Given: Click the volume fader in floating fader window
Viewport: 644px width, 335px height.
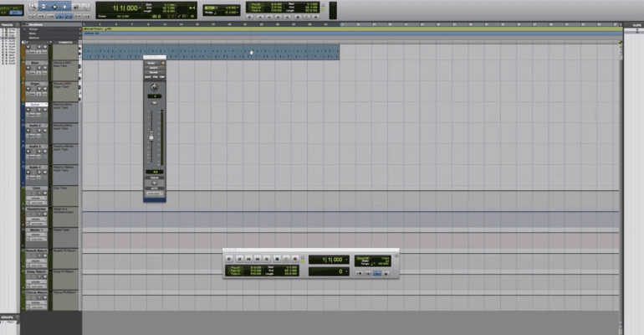Looking at the screenshot, I should [151, 137].
